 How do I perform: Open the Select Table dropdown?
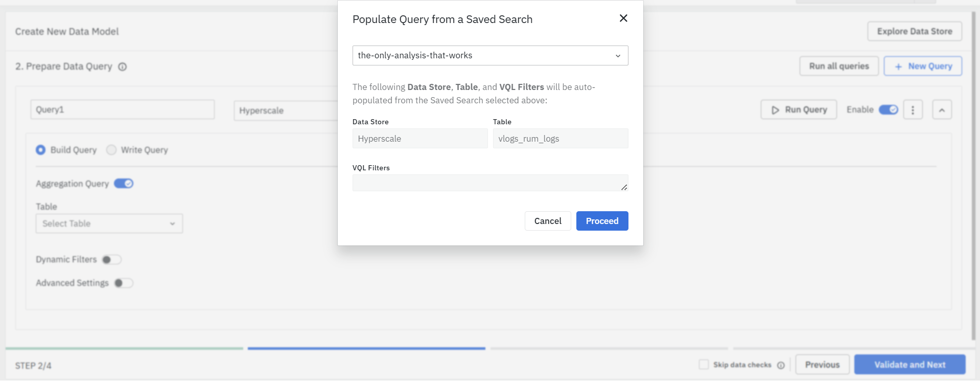[x=109, y=223]
